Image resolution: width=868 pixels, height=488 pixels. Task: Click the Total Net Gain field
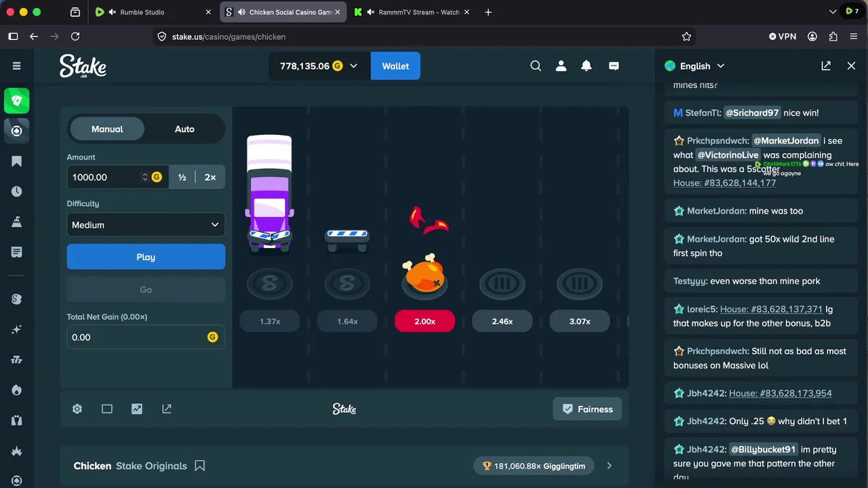146,337
